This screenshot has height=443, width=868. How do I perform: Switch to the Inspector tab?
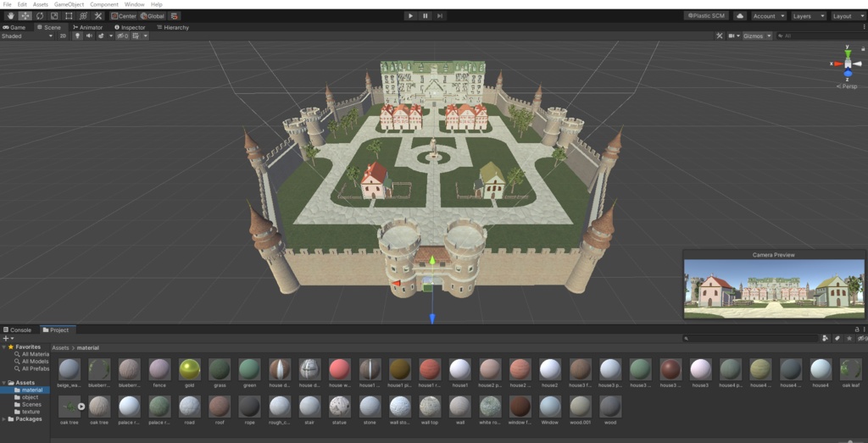[x=130, y=27]
